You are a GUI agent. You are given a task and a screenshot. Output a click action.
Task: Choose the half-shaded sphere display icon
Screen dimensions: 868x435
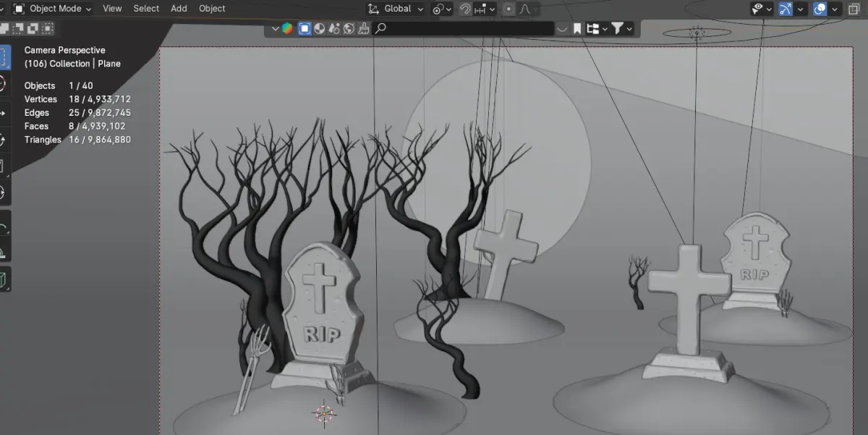[319, 28]
